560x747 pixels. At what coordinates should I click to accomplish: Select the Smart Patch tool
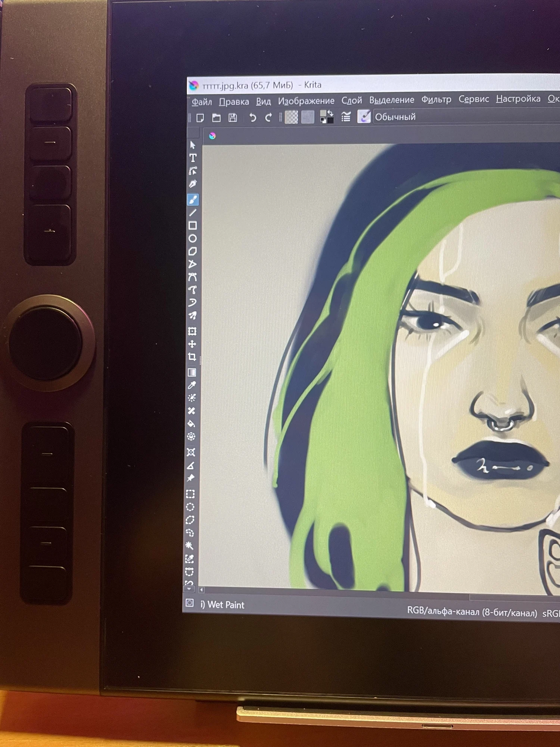point(192,411)
